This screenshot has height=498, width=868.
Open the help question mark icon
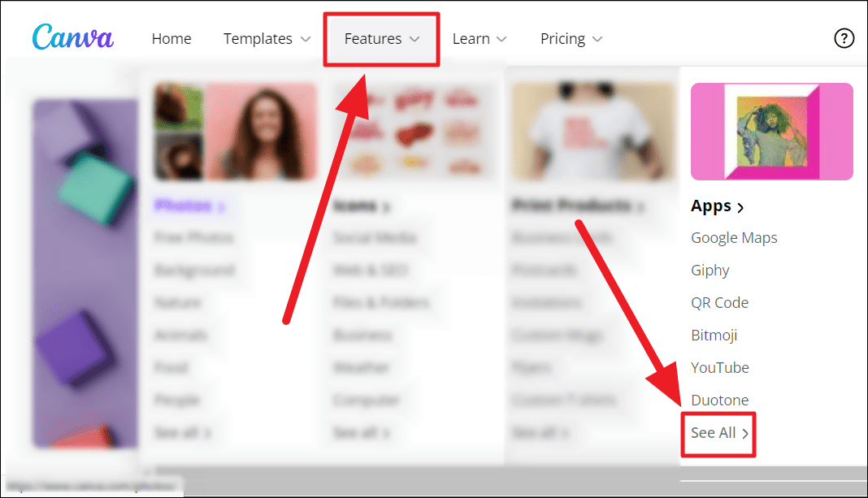pos(844,39)
